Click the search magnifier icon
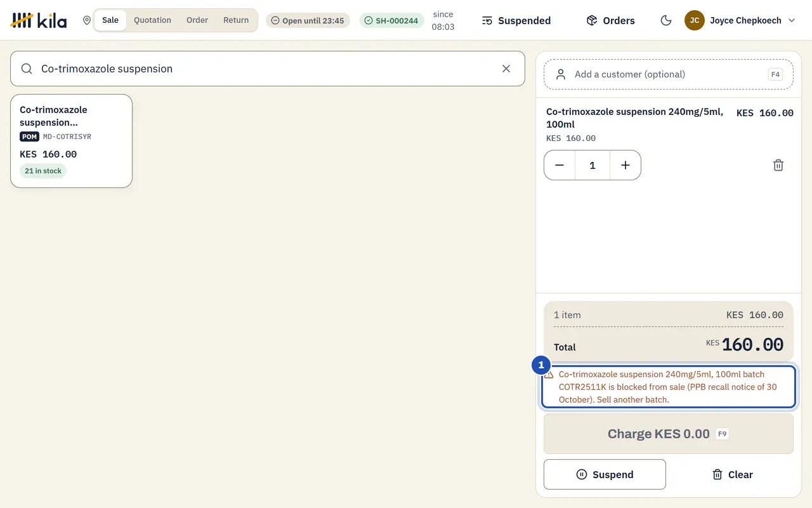 (27, 69)
